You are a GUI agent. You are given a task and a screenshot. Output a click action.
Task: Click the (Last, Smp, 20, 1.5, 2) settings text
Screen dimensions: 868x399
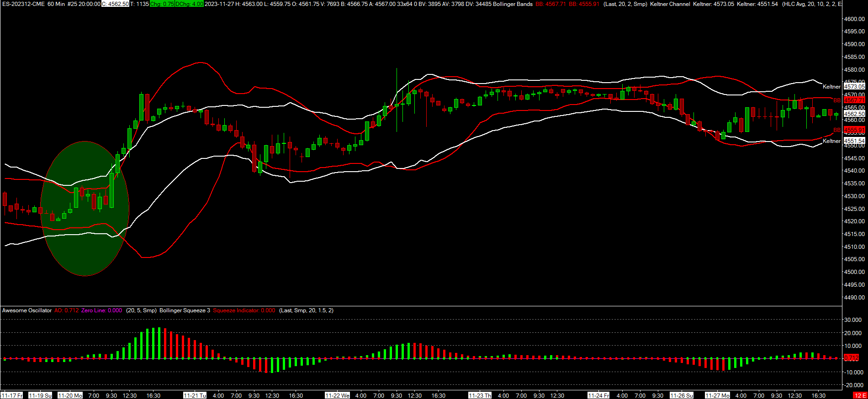click(x=306, y=310)
